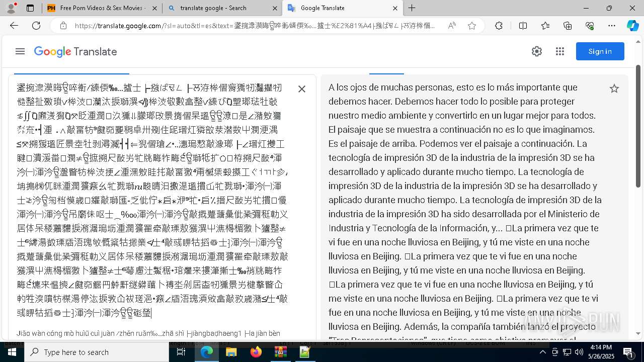This screenshot has height=362, width=644.
Task: Clear the source text with X
Action: click(302, 89)
